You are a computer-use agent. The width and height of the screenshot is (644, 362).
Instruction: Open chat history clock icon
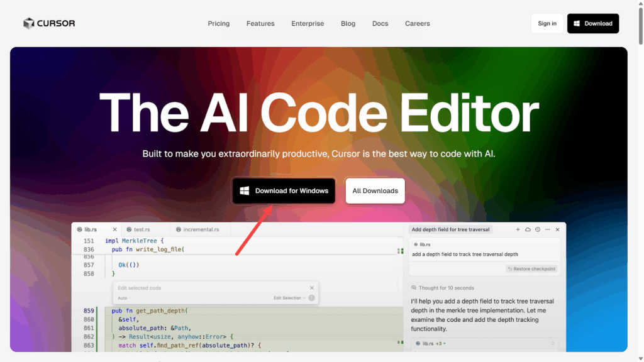538,229
